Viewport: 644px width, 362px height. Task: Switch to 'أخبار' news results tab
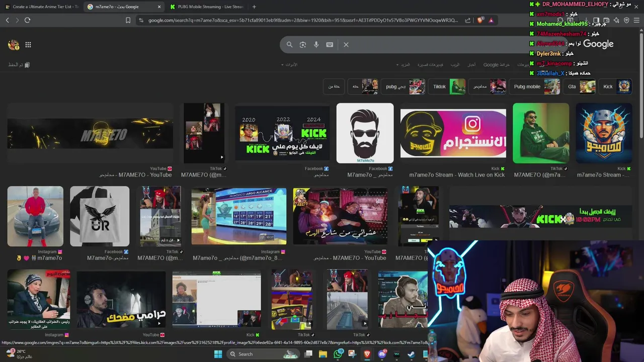tap(471, 65)
